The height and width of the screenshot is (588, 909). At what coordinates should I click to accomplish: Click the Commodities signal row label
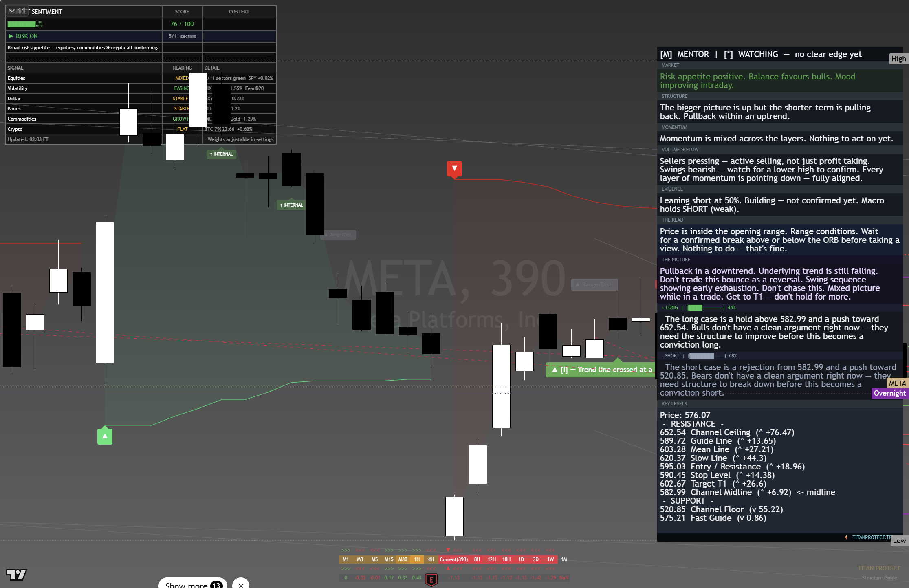[22, 119]
